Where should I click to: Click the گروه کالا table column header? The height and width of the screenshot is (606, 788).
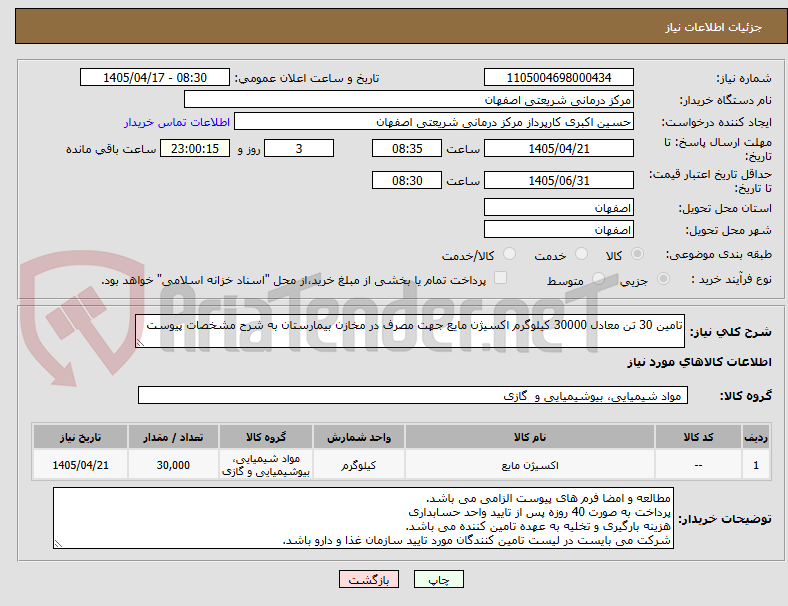point(266,437)
